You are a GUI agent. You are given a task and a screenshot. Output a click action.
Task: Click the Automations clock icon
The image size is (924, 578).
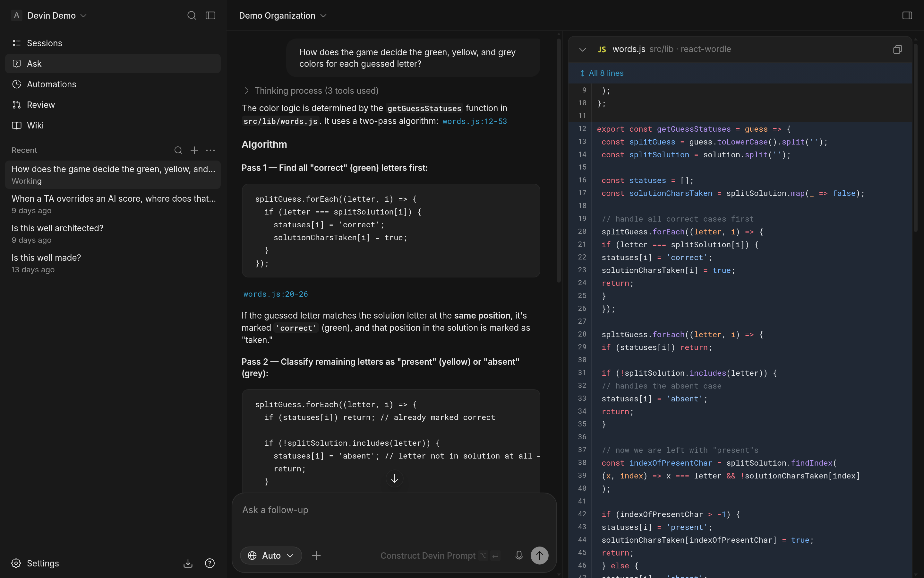click(16, 84)
